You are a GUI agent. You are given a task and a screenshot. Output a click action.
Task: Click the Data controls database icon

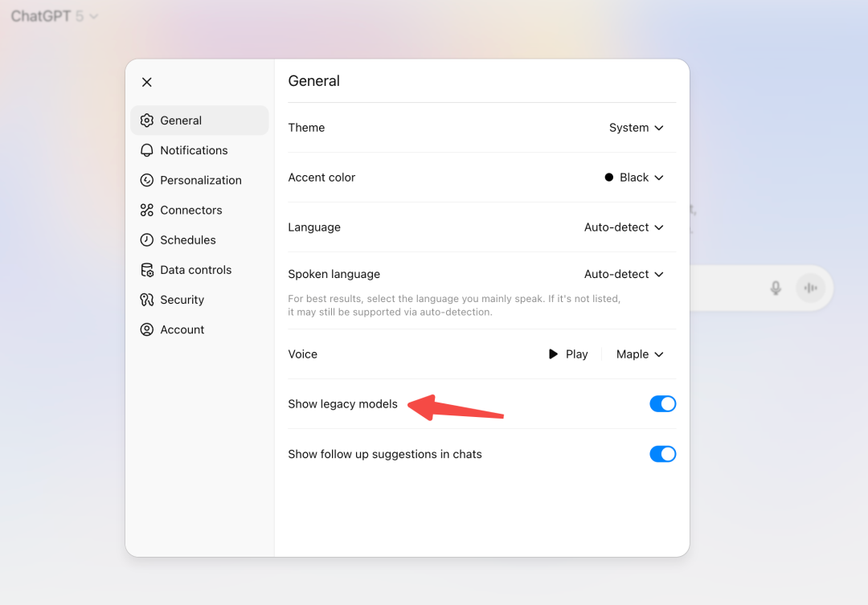pos(147,270)
